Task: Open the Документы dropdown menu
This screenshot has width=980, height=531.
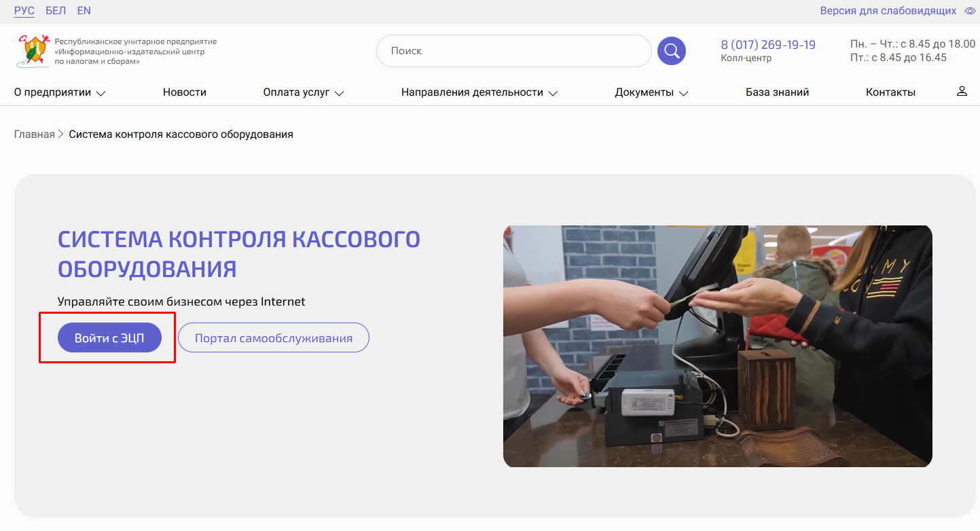Action: [651, 92]
